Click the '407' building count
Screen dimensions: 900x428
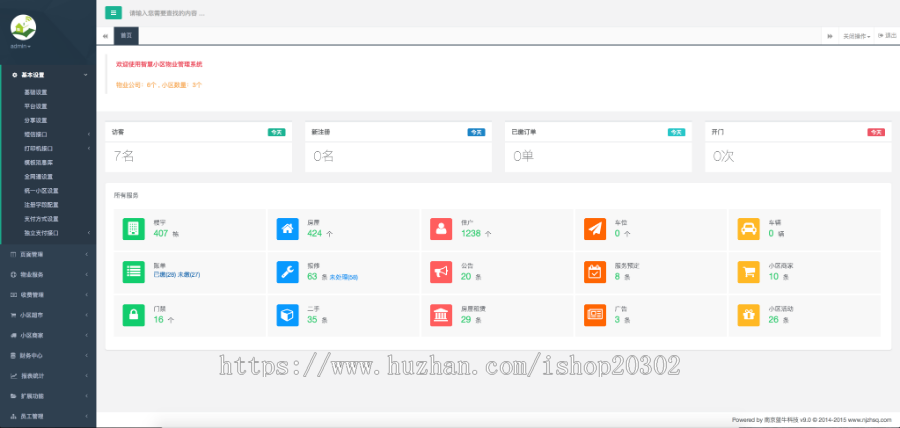[161, 234]
